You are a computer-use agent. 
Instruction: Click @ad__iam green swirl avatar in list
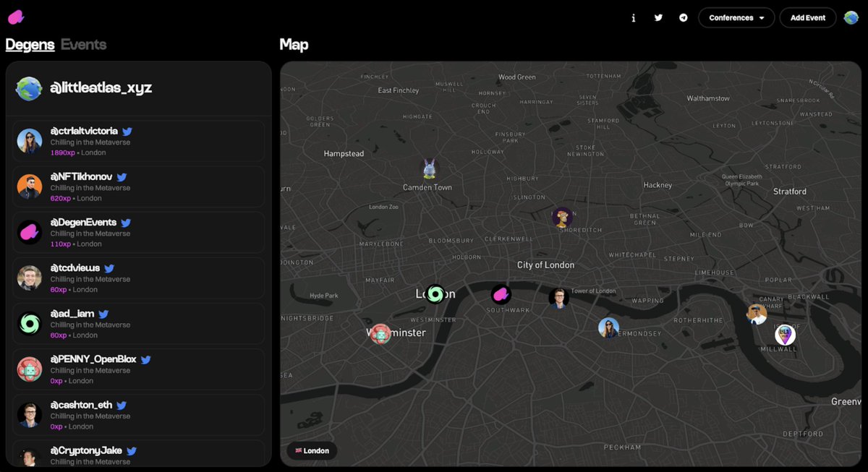pyautogui.click(x=30, y=323)
